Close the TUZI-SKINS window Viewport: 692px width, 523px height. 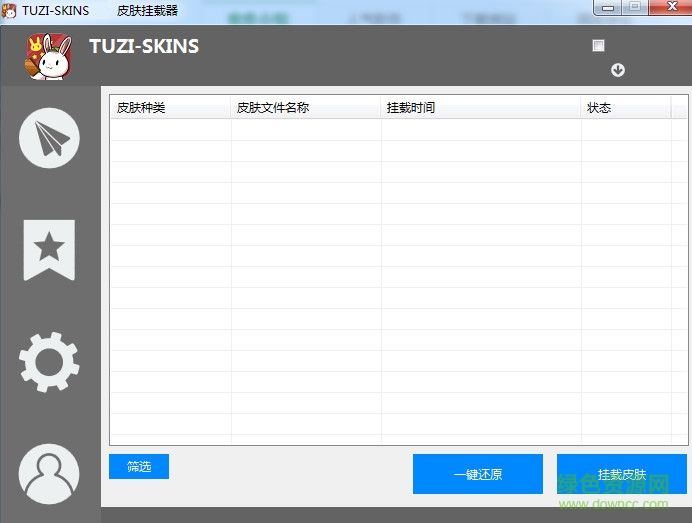666,8
